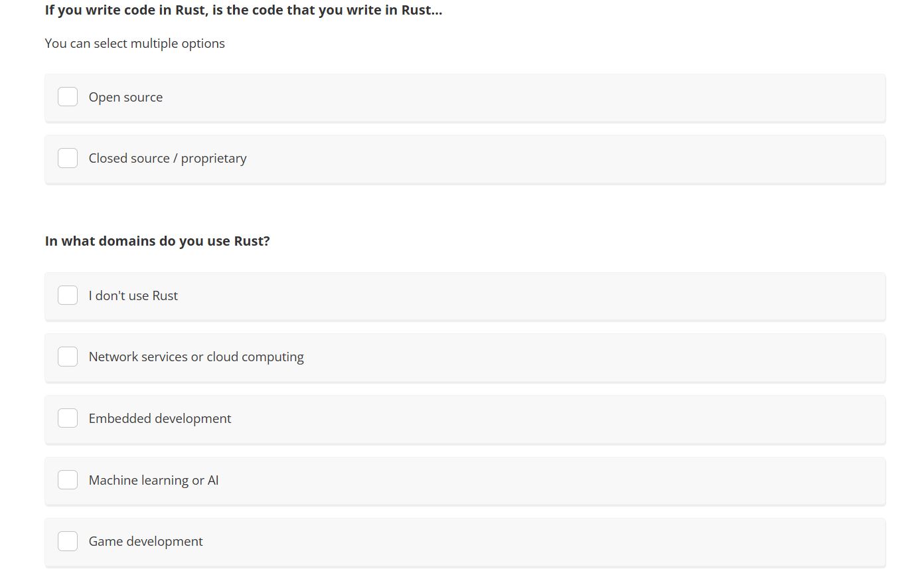This screenshot has height=575, width=924.
Task: Tick the Open source checkbox
Action: [68, 97]
